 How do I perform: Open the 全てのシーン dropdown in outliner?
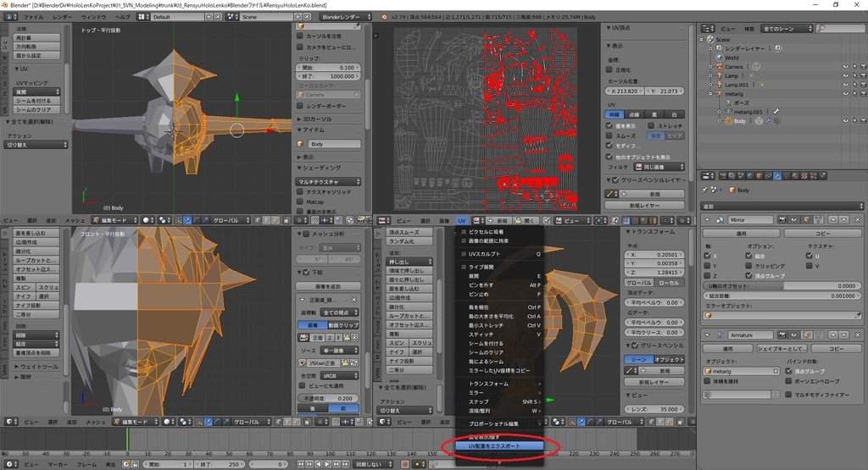point(787,28)
